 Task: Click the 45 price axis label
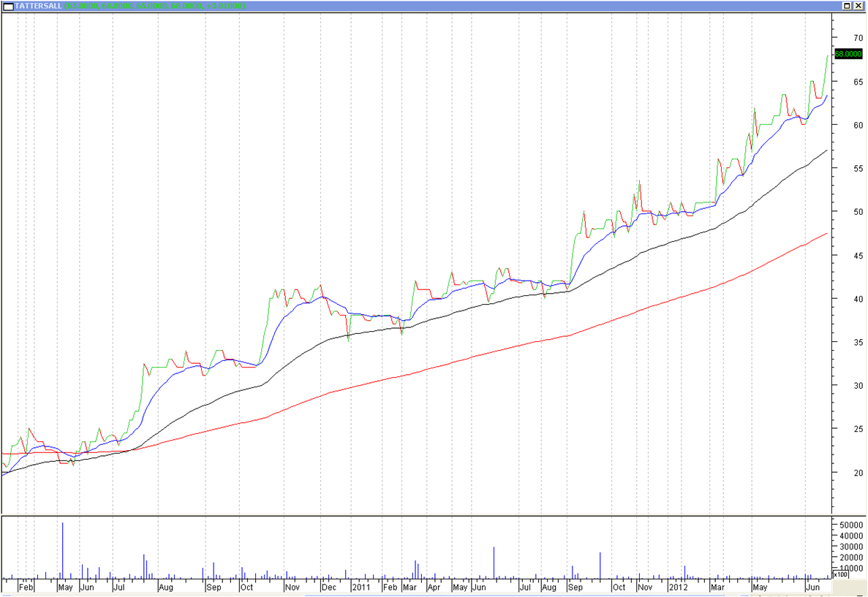[x=858, y=256]
